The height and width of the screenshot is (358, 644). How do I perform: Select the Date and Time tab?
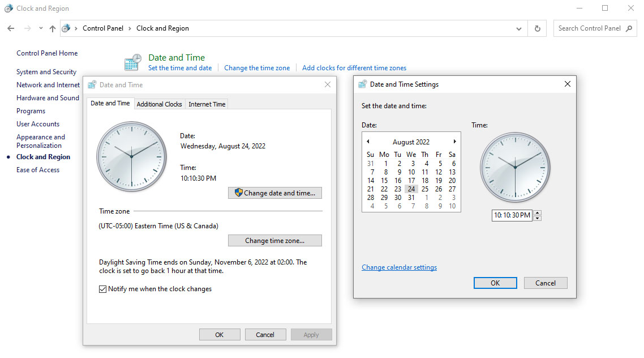[110, 103]
